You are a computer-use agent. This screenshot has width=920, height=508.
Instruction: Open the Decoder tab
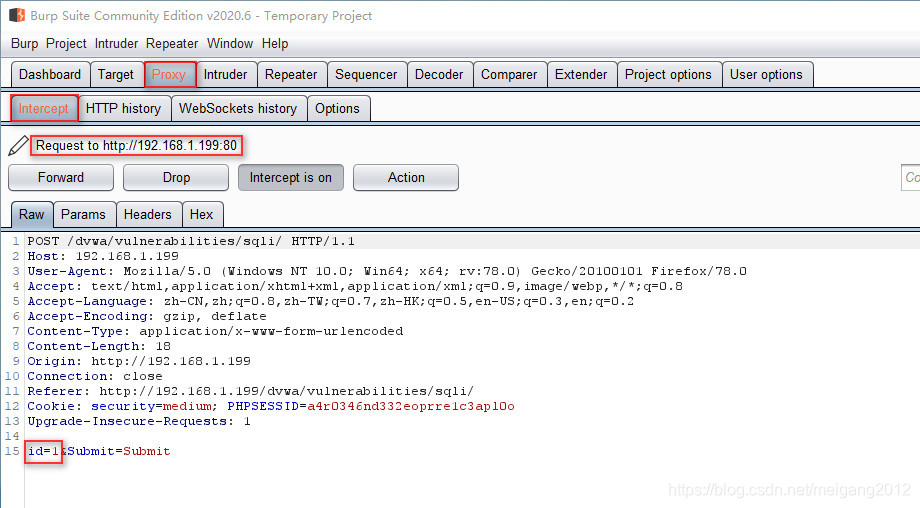click(439, 74)
